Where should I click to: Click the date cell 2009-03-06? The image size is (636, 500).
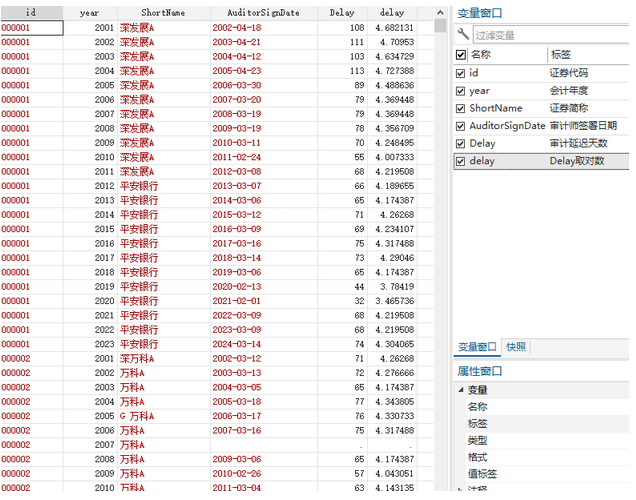264,459
